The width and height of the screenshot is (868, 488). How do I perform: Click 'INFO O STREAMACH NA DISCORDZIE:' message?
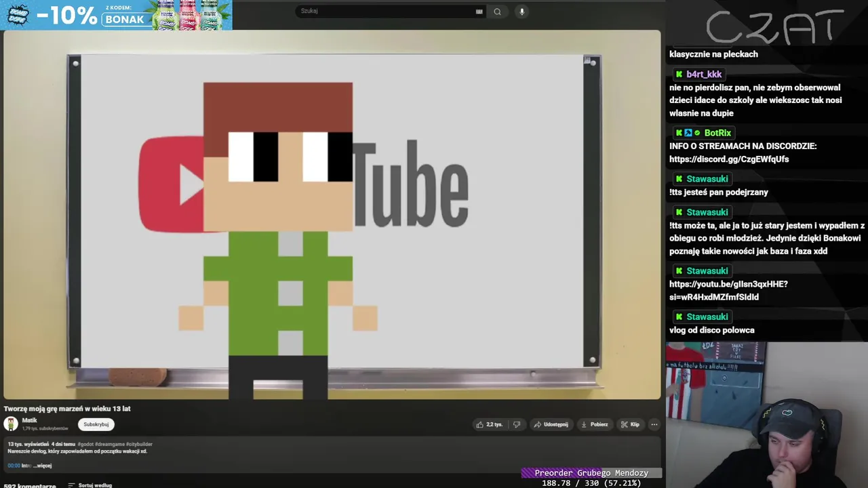click(x=743, y=146)
